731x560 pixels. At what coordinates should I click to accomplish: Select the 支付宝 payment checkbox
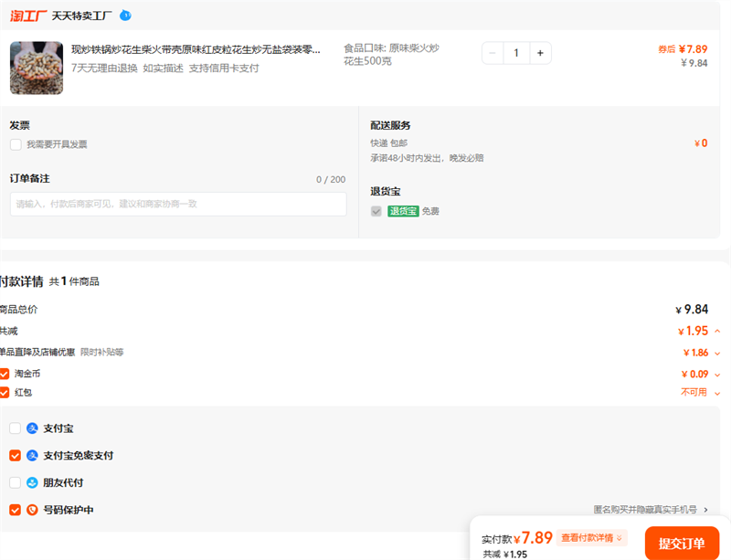[x=15, y=428]
